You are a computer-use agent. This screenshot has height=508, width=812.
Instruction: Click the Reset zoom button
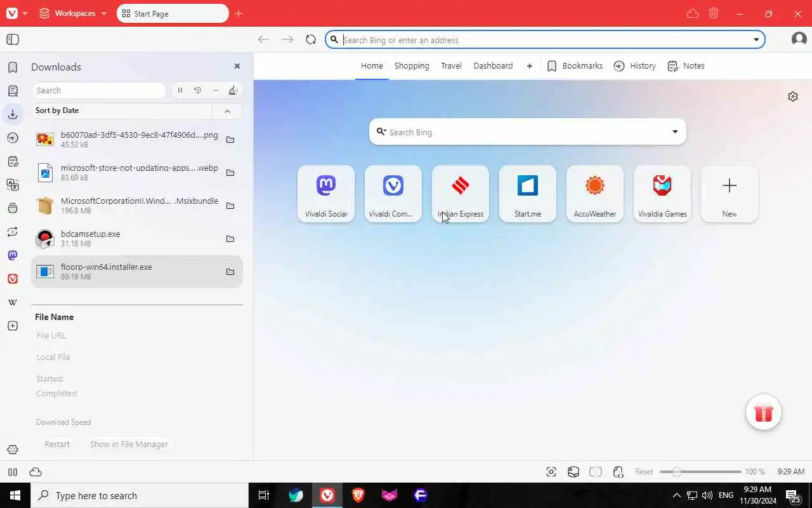(644, 472)
